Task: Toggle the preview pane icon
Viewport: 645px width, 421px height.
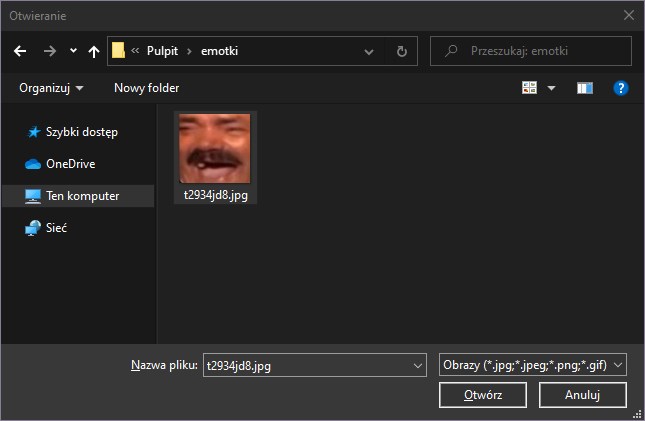Action: (x=585, y=88)
